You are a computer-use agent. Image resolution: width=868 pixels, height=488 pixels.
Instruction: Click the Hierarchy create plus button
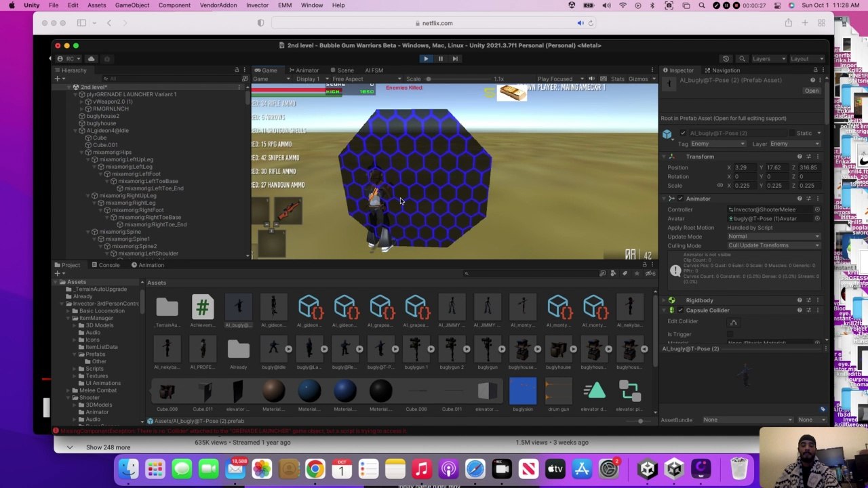pos(58,79)
